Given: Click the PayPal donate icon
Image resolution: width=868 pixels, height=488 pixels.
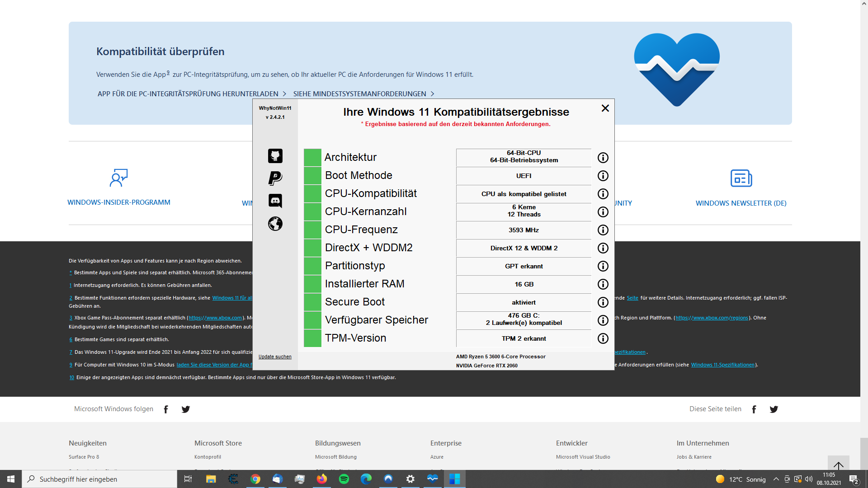Looking at the screenshot, I should click(x=275, y=178).
